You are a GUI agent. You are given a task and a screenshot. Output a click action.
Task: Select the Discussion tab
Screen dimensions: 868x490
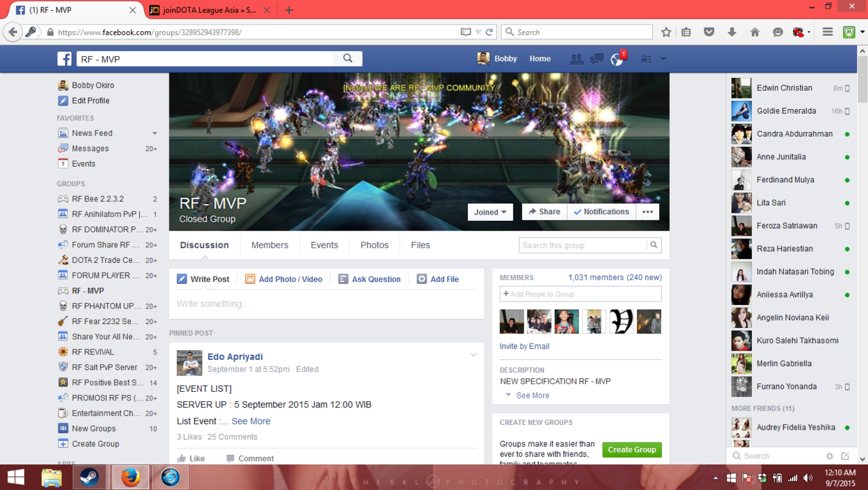(x=204, y=245)
